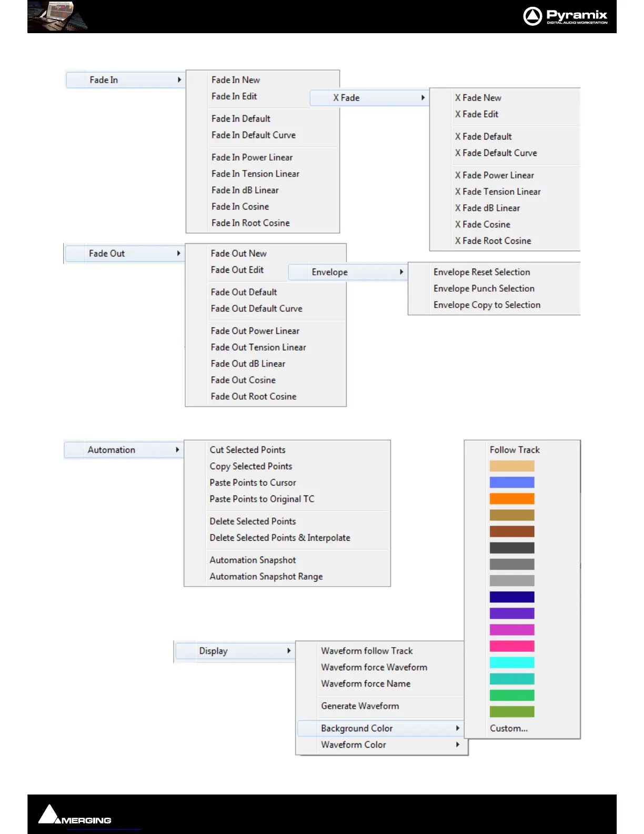Pick the cyan color swatch

512,662
